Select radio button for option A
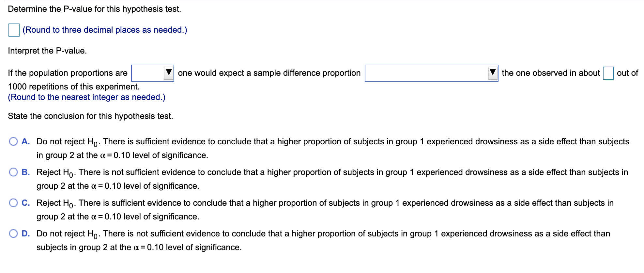 (13, 141)
